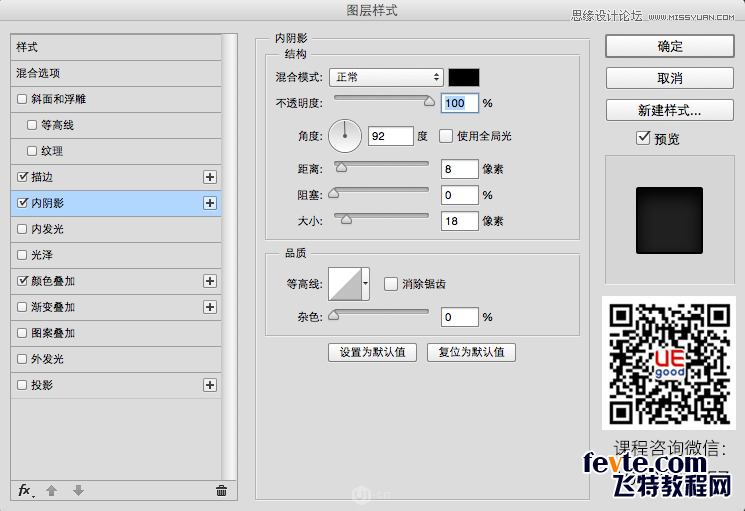745x511 pixels.
Task: Click the black shadow color swatch
Action: pos(464,77)
